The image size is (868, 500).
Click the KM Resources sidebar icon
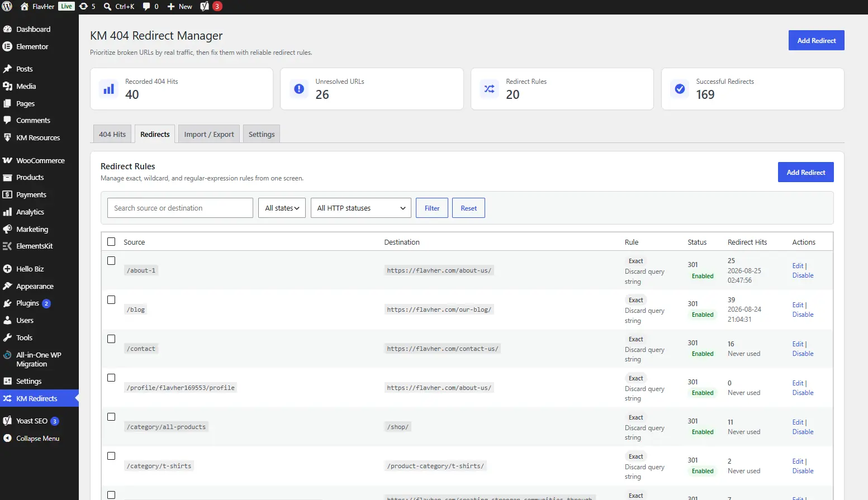click(7, 137)
